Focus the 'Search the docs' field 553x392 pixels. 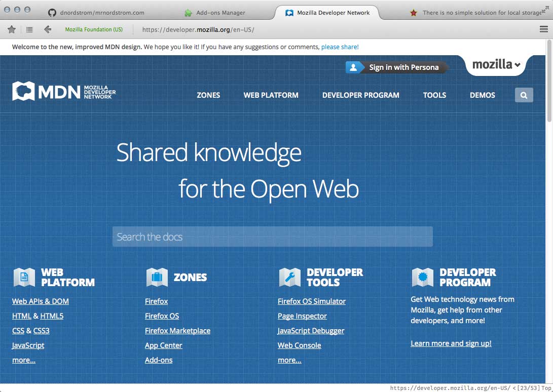click(x=273, y=237)
